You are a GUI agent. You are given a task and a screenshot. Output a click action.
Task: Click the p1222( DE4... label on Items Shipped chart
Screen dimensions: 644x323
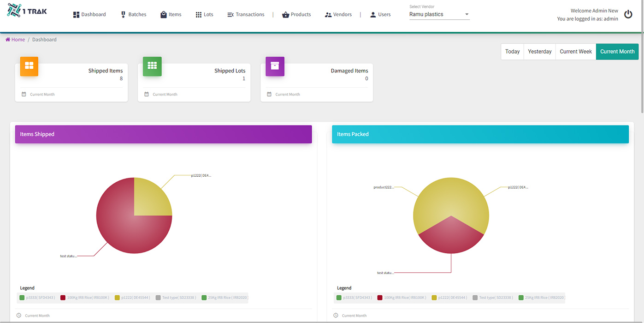(201, 175)
